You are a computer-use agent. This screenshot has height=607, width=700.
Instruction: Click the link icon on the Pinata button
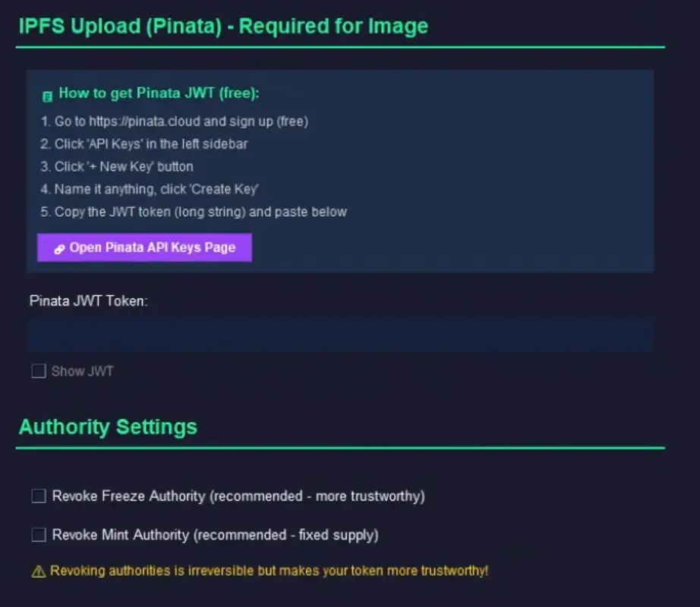coord(59,247)
